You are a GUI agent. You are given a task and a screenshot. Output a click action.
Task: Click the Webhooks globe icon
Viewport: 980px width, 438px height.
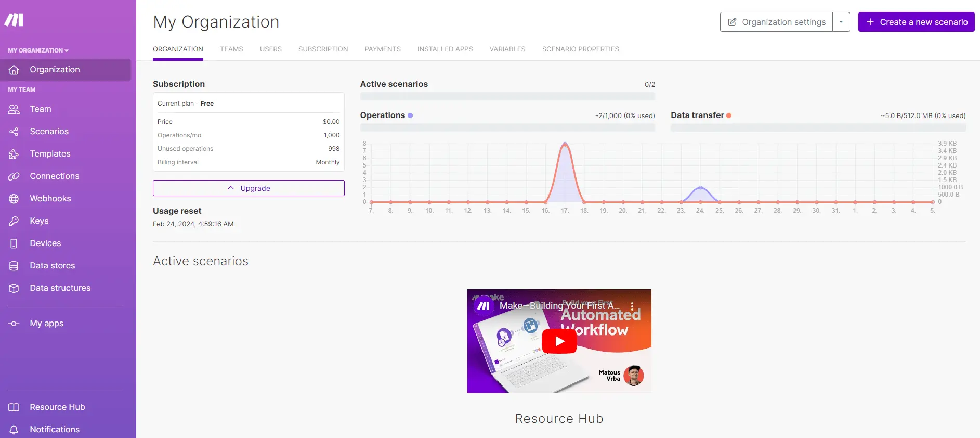(x=14, y=199)
